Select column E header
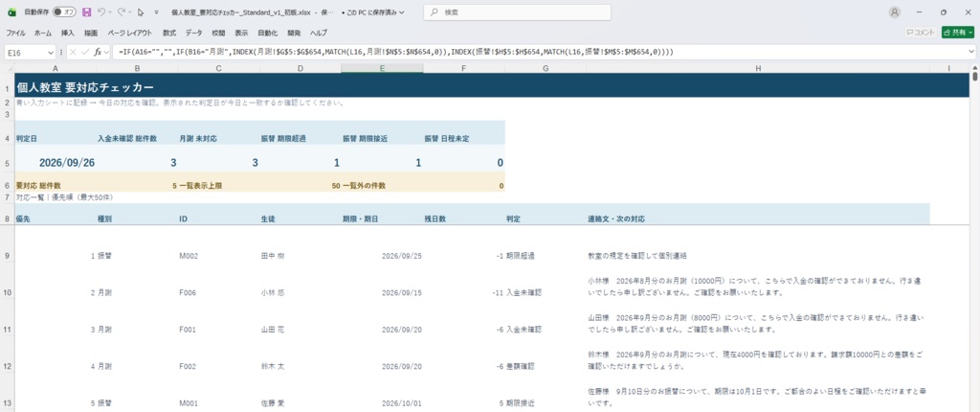The height and width of the screenshot is (412, 980). (x=382, y=68)
